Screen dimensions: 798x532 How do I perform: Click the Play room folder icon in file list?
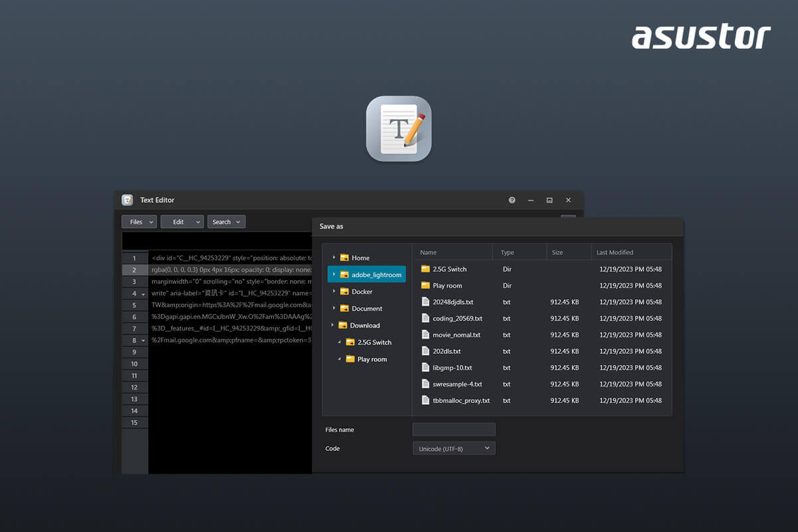pyautogui.click(x=426, y=285)
